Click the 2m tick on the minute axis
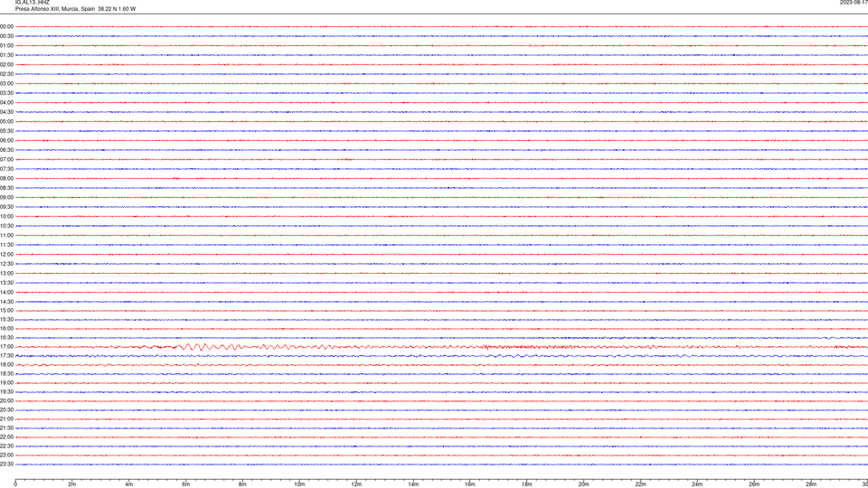 (72, 484)
